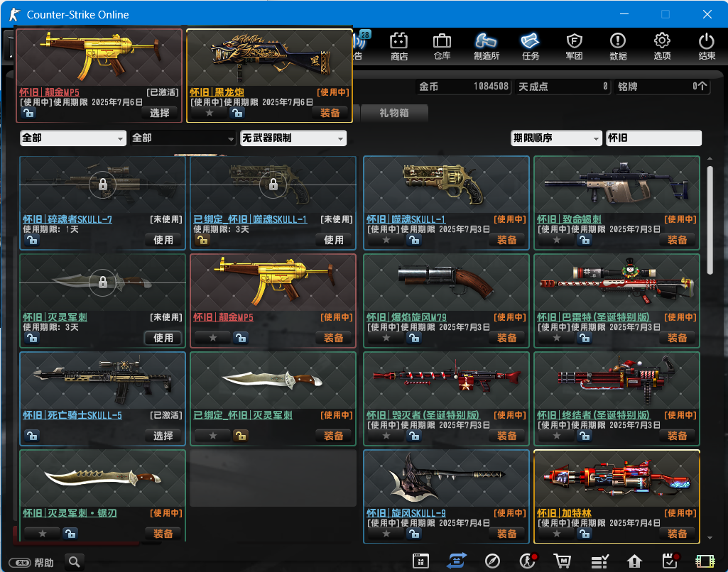The image size is (728, 572).
Task: Open the 期限顺序 sort dropdown
Action: (x=556, y=138)
